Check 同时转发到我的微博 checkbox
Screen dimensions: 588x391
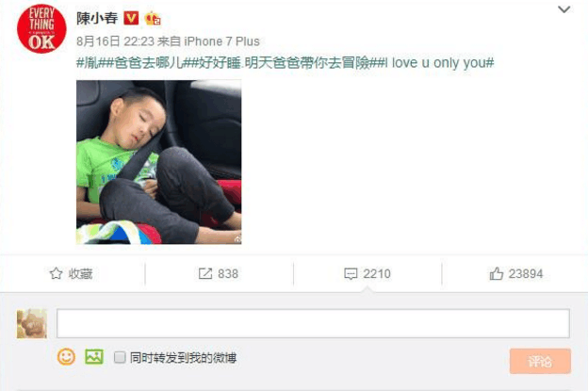coord(120,357)
